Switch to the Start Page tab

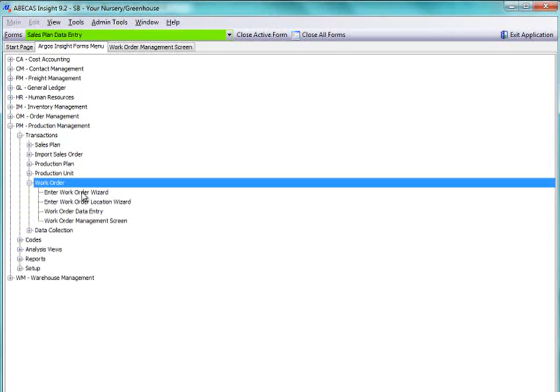[x=18, y=46]
